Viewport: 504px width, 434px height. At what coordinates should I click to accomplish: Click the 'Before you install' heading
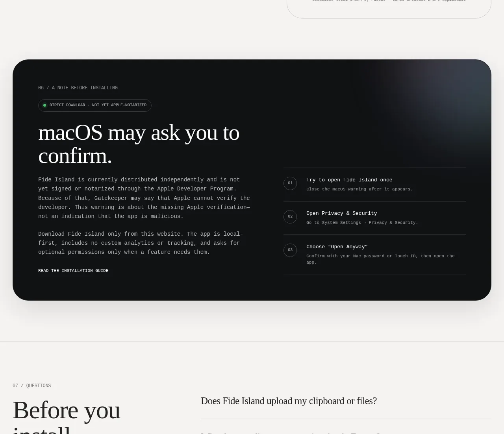point(67,416)
